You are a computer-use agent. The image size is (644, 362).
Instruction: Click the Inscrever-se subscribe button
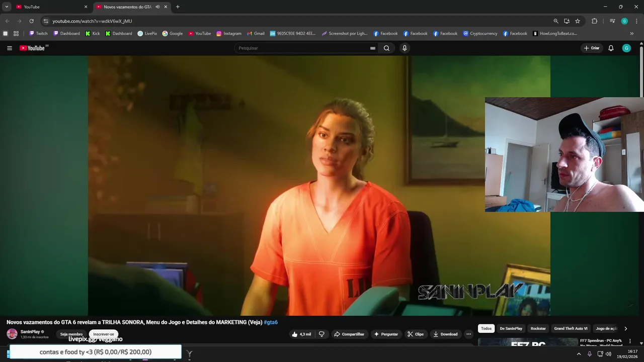104,334
